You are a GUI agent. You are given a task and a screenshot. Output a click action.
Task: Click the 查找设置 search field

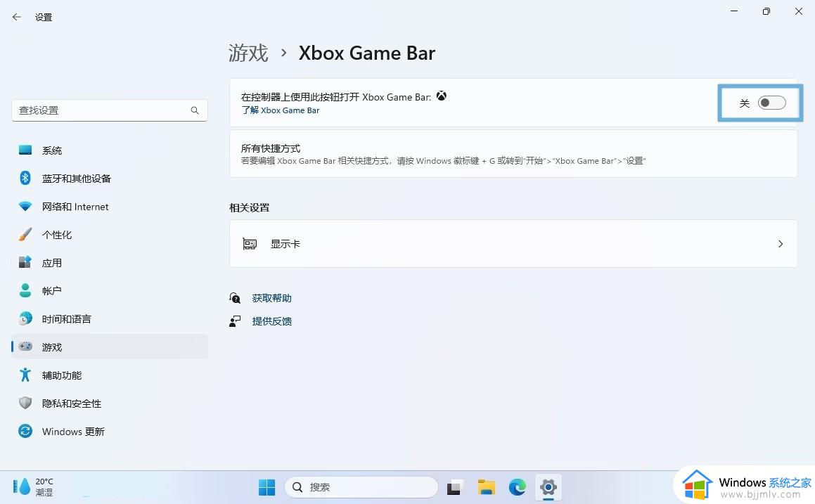[x=110, y=110]
